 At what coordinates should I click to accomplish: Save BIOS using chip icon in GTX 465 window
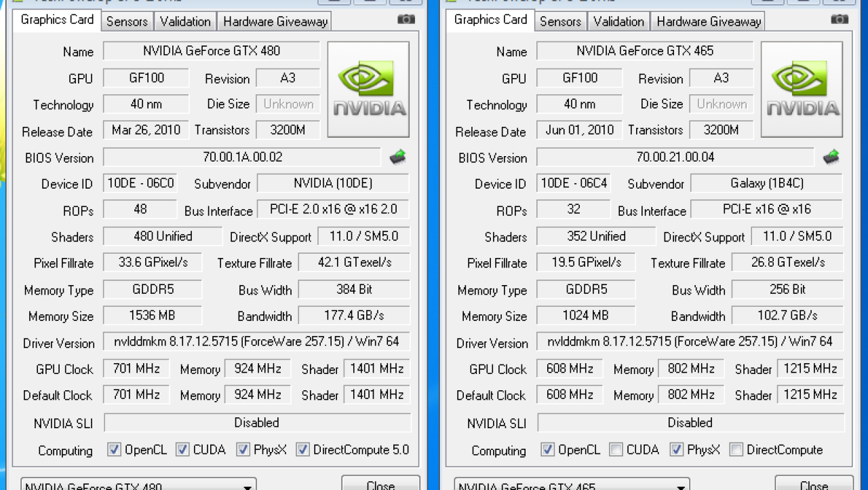(831, 157)
